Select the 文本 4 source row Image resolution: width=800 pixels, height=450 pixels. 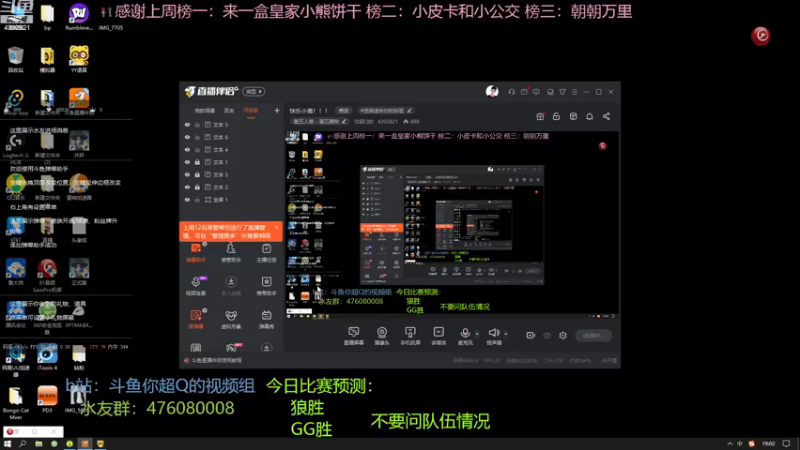[232, 149]
